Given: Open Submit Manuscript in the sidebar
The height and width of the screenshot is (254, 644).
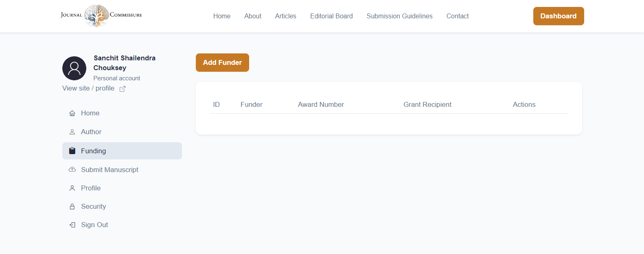Looking at the screenshot, I should [x=110, y=170].
